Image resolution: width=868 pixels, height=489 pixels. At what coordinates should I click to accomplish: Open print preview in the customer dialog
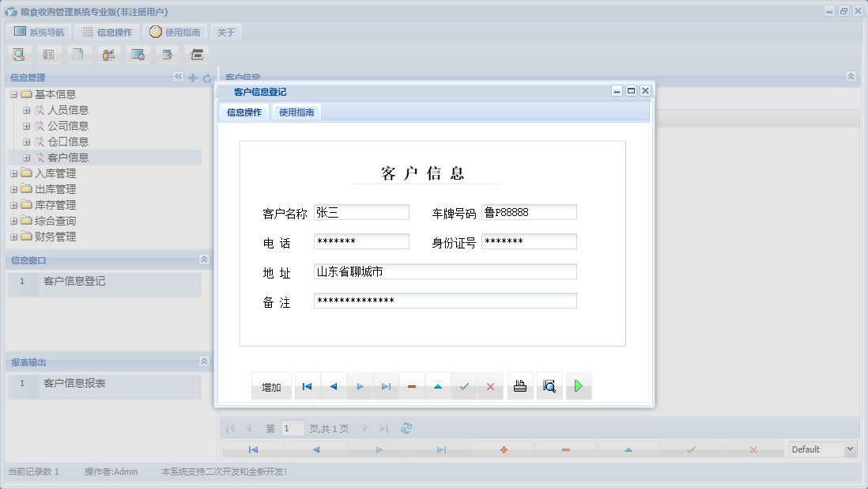(549, 385)
